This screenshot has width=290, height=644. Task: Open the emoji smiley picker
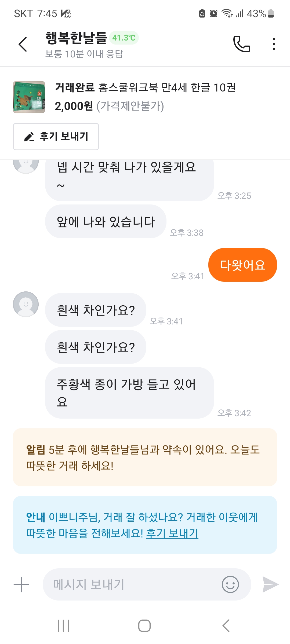(x=230, y=584)
